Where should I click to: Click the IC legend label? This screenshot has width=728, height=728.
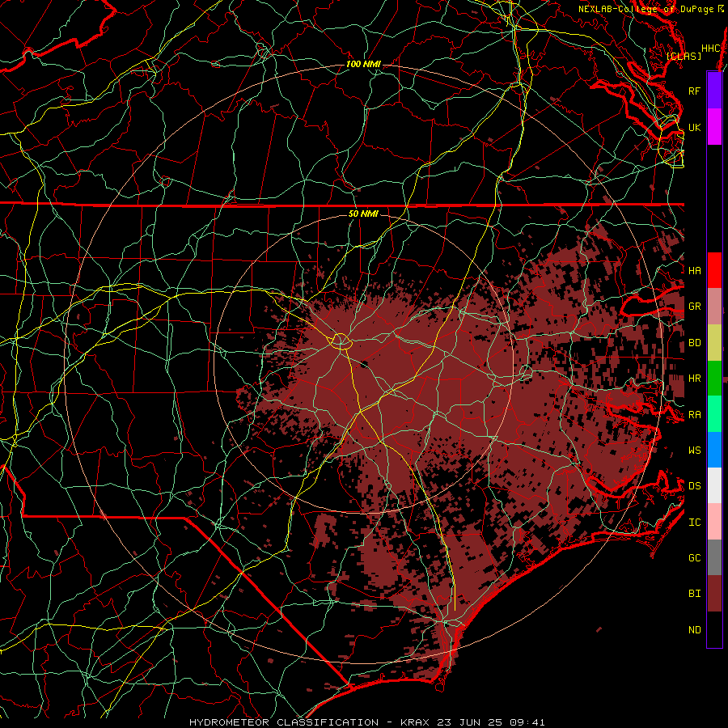click(x=695, y=523)
